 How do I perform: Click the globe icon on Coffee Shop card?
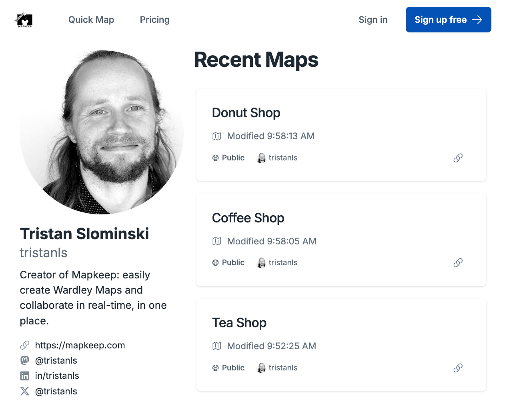[216, 263]
